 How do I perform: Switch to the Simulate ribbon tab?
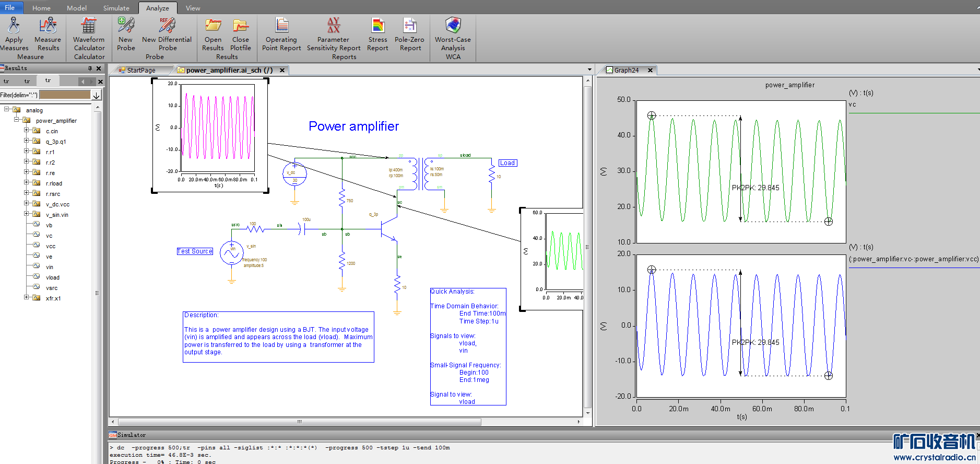coord(116,8)
